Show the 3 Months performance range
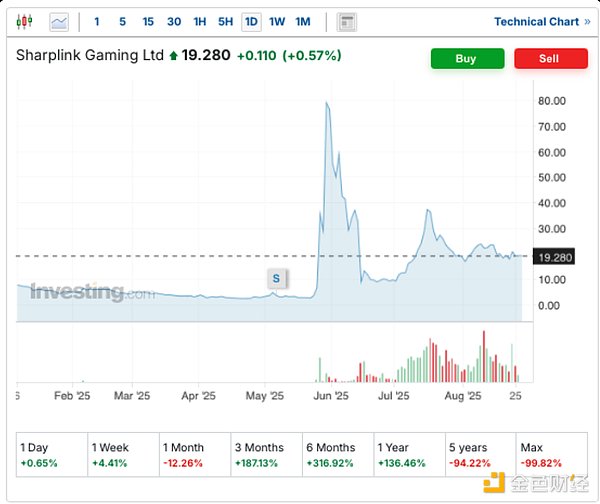Image resolution: width=600 pixels, height=504 pixels. click(264, 455)
